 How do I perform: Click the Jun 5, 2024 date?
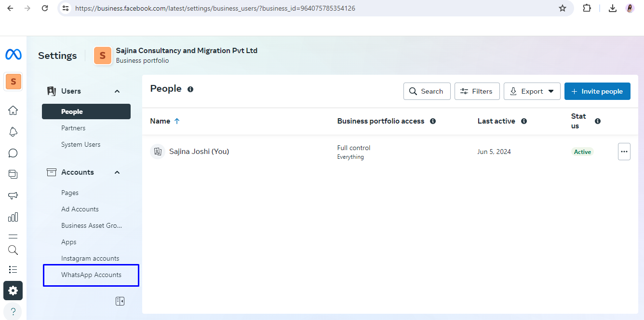pyautogui.click(x=494, y=152)
